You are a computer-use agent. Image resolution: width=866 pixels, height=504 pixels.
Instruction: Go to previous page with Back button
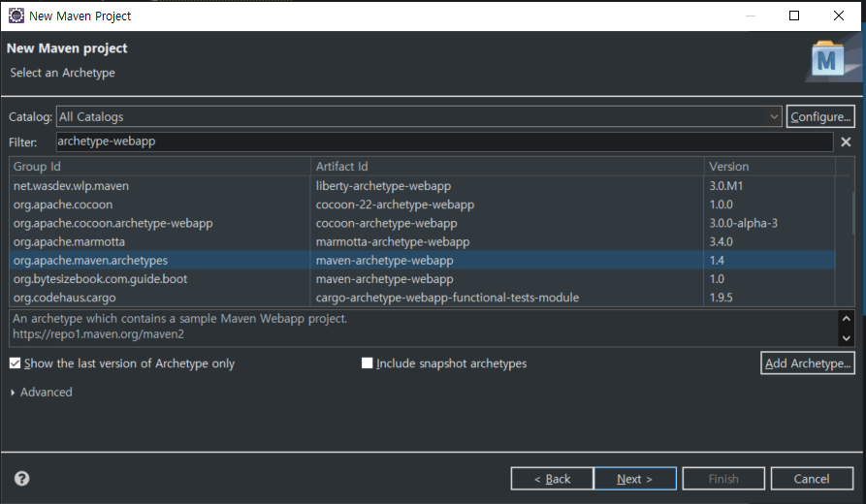point(553,479)
